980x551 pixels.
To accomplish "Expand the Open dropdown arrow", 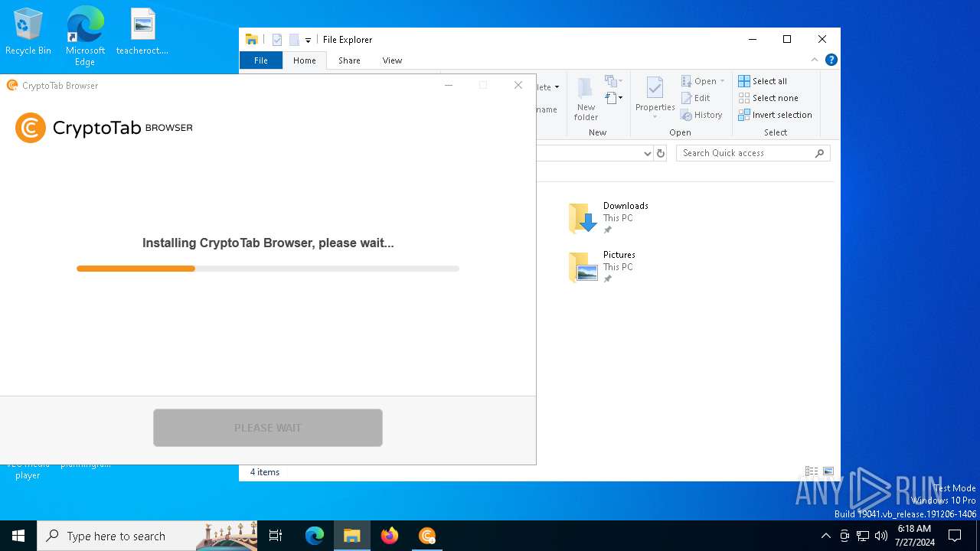I will pos(722,81).
